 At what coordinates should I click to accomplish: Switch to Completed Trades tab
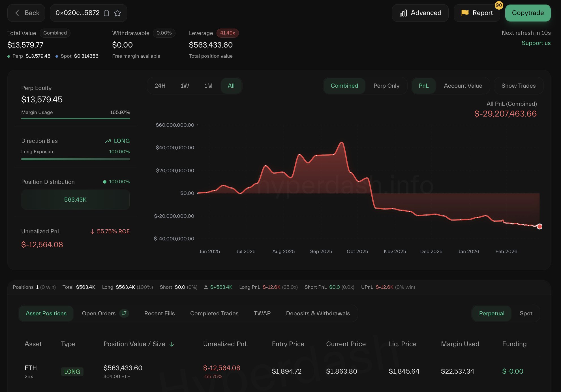(214, 313)
